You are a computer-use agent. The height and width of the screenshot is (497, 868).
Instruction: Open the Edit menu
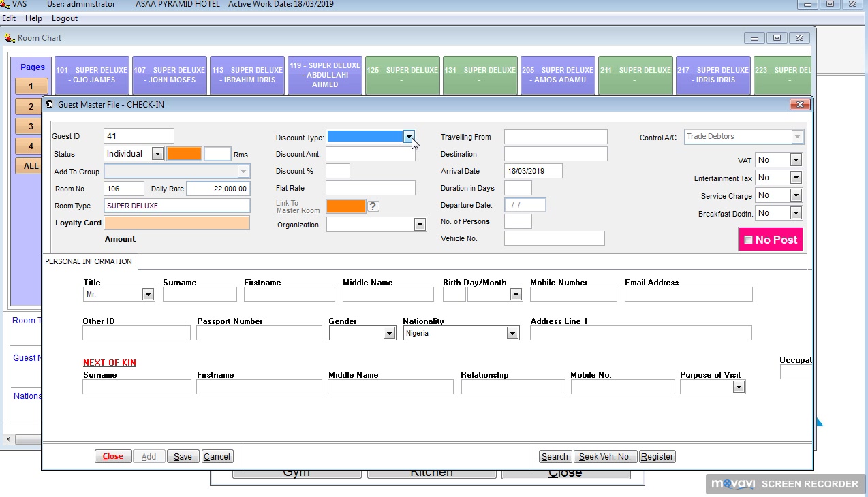(9, 18)
